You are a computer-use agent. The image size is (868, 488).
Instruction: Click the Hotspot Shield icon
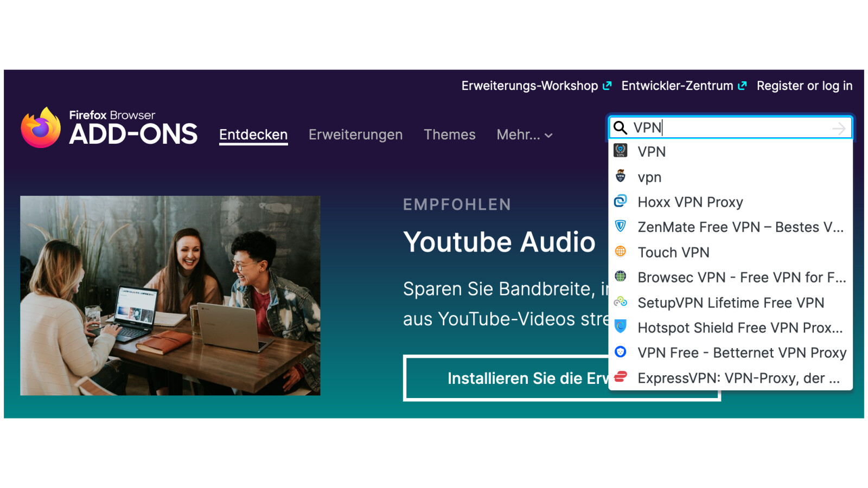tap(621, 326)
